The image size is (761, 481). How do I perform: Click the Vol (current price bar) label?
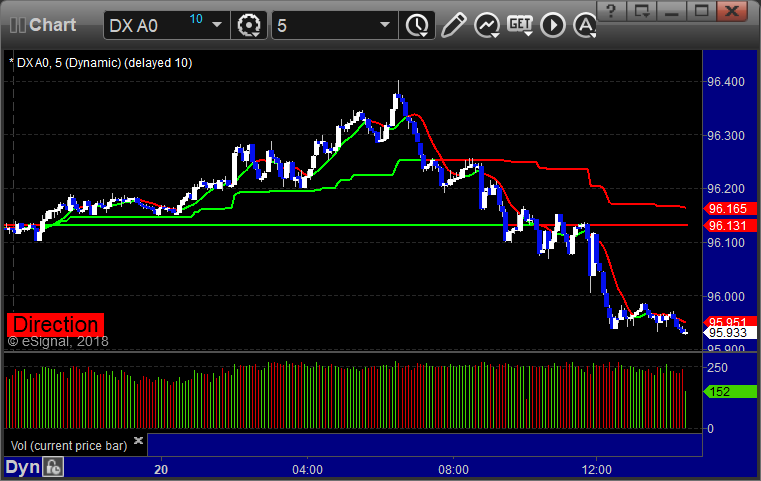pos(69,446)
